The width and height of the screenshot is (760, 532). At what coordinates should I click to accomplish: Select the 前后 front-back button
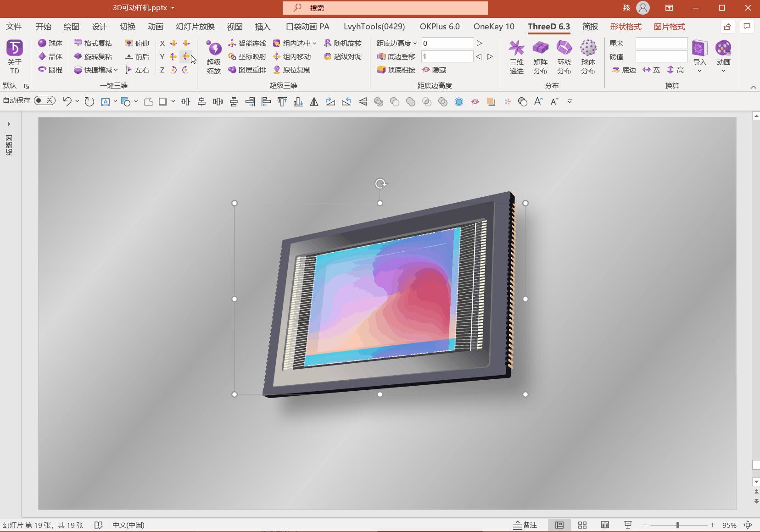pyautogui.click(x=137, y=56)
